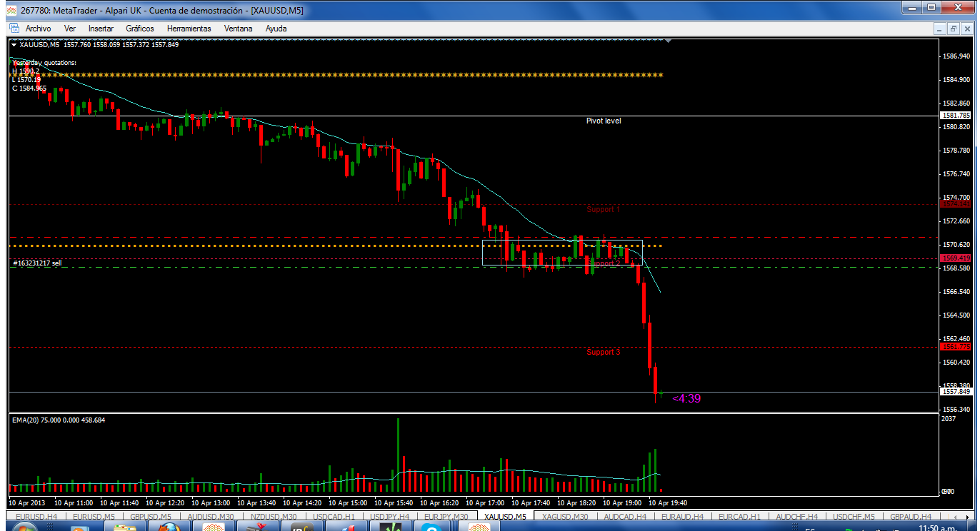Click the MetaTrader logo in title bar

tap(11, 9)
